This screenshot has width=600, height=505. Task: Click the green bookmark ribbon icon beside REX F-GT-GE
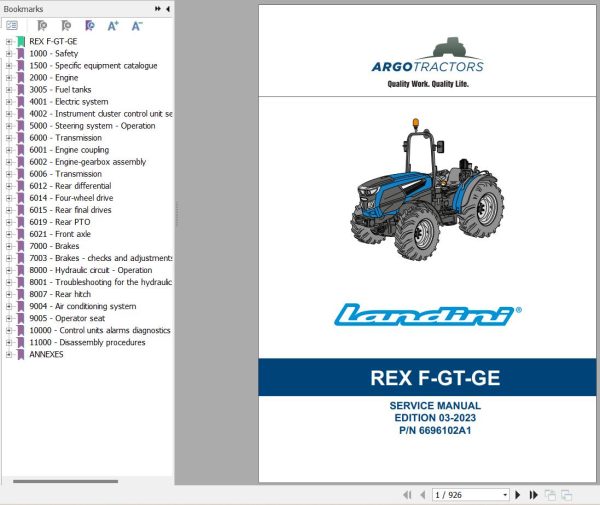[x=21, y=41]
